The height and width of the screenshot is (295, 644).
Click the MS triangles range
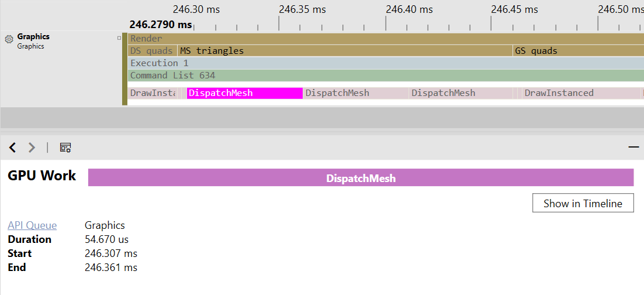coord(345,51)
